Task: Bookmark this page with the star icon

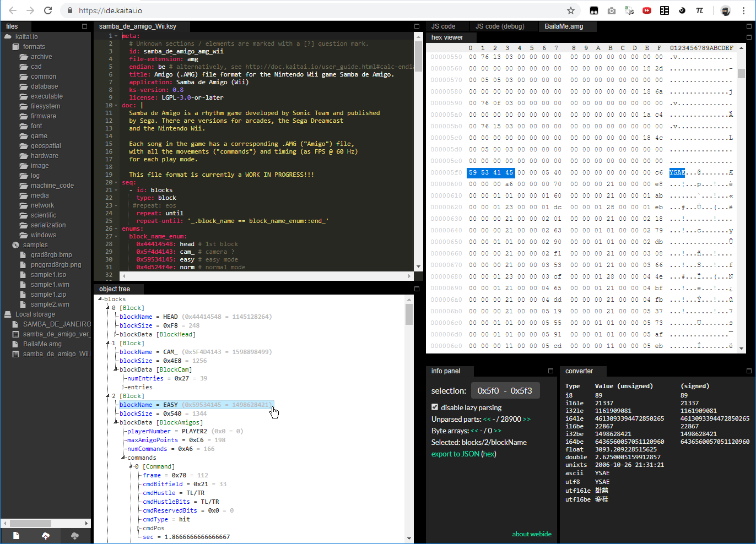Action: pyautogui.click(x=571, y=10)
